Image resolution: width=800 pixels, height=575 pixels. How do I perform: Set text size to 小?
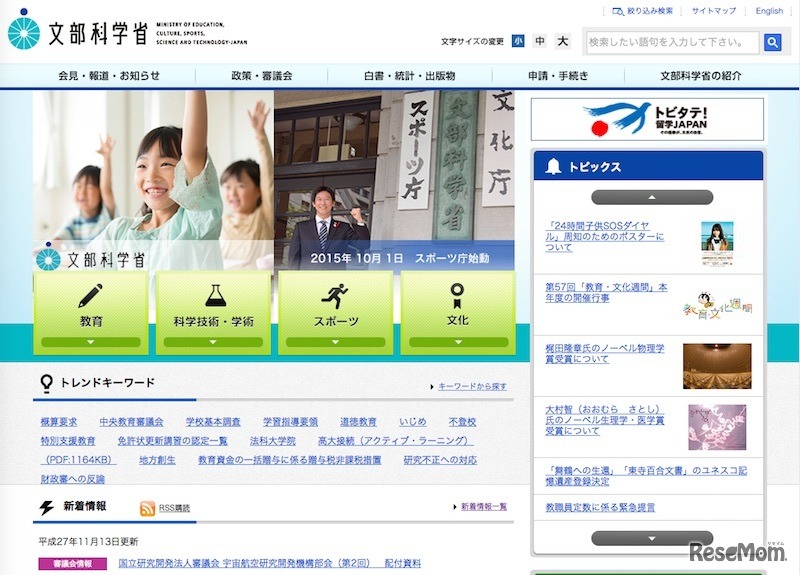click(518, 41)
